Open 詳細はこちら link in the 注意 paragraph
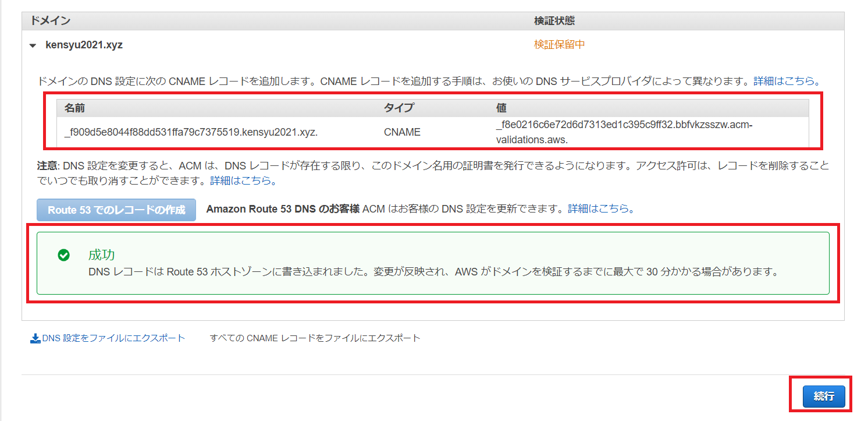The height and width of the screenshot is (421, 868). tap(243, 181)
